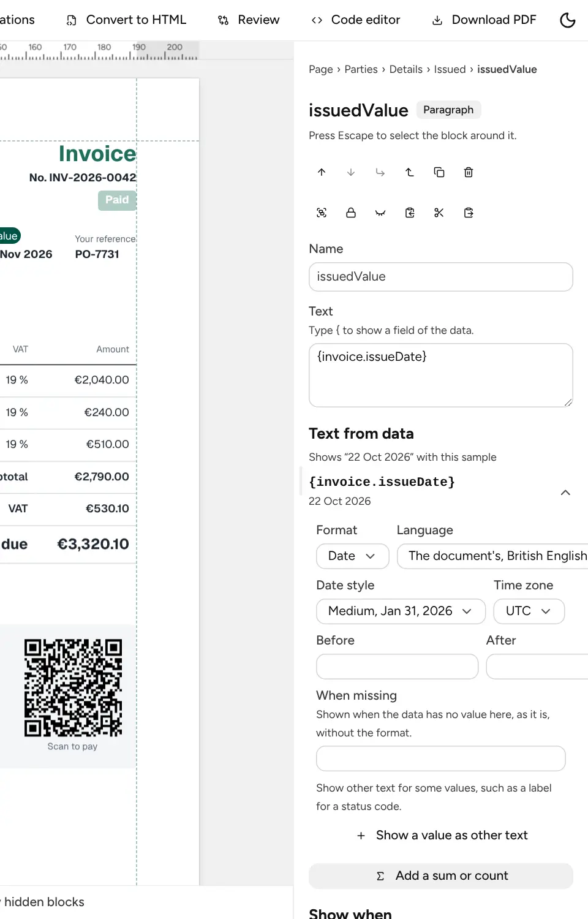Select the €3,320.10 total amount
588x919 pixels.
(x=93, y=544)
